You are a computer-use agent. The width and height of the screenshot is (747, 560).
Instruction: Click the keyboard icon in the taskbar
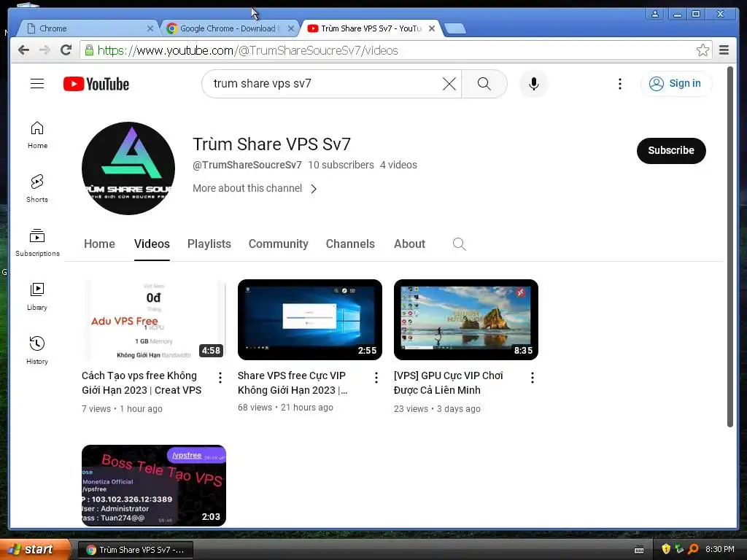pos(639,550)
